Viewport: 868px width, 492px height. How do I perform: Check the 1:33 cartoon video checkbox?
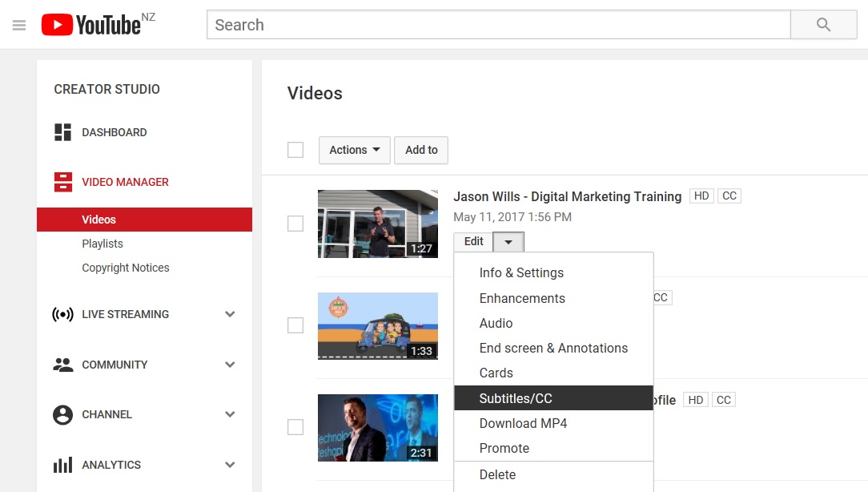pos(295,325)
